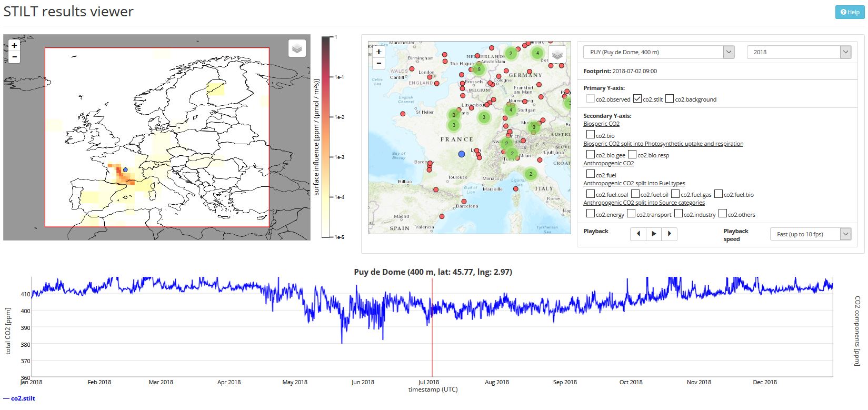Tick the co2.bio.resp checkbox
The width and height of the screenshot is (868, 410).
tap(632, 154)
